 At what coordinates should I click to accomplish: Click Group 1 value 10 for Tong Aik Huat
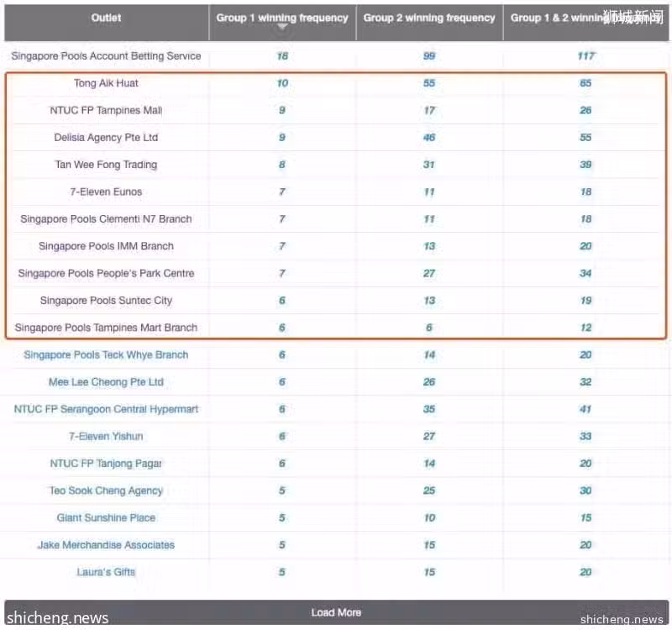282,83
